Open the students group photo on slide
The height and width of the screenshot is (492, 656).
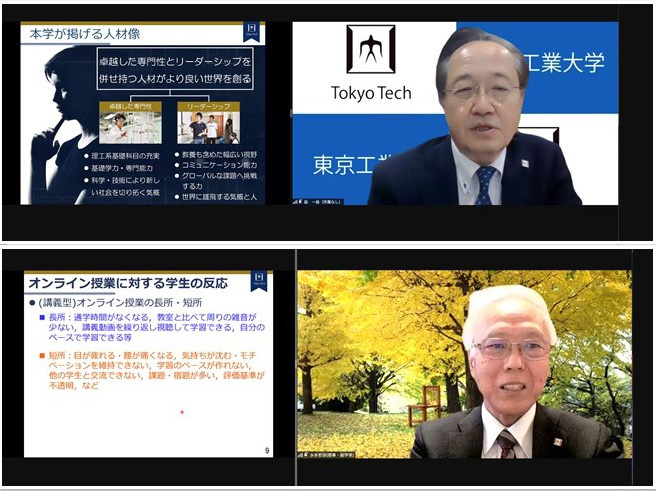208,128
